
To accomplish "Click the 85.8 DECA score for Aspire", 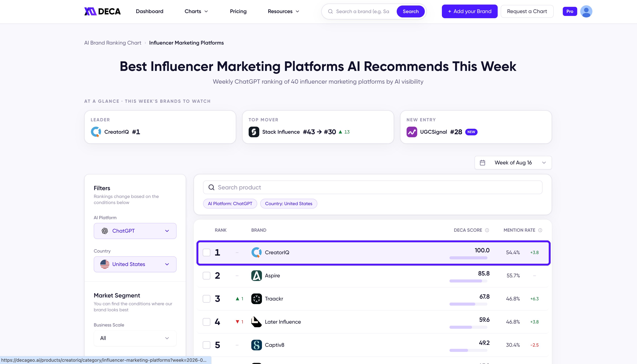I will tap(484, 274).
